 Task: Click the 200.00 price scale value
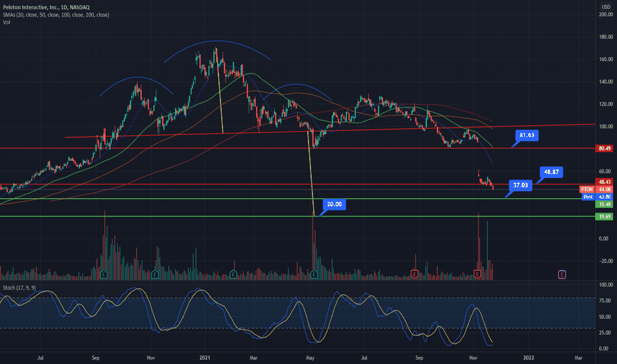click(606, 14)
